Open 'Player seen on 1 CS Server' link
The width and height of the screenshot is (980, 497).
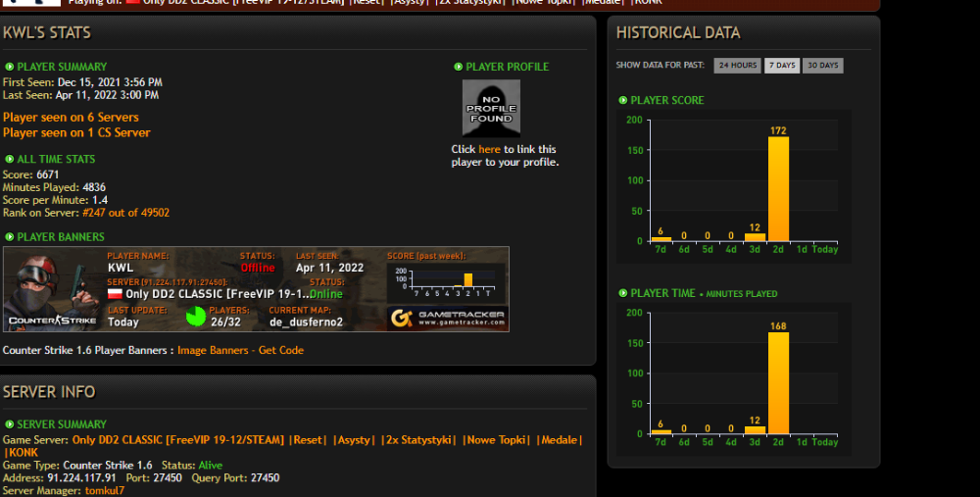(76, 132)
